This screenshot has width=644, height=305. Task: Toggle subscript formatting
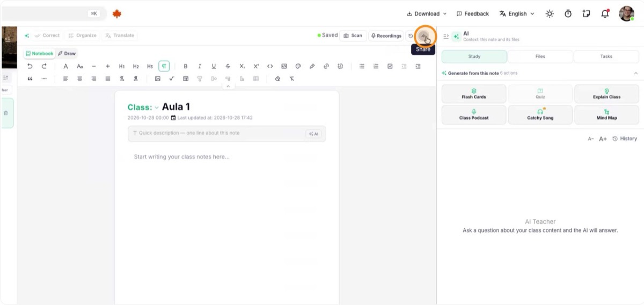tap(242, 66)
